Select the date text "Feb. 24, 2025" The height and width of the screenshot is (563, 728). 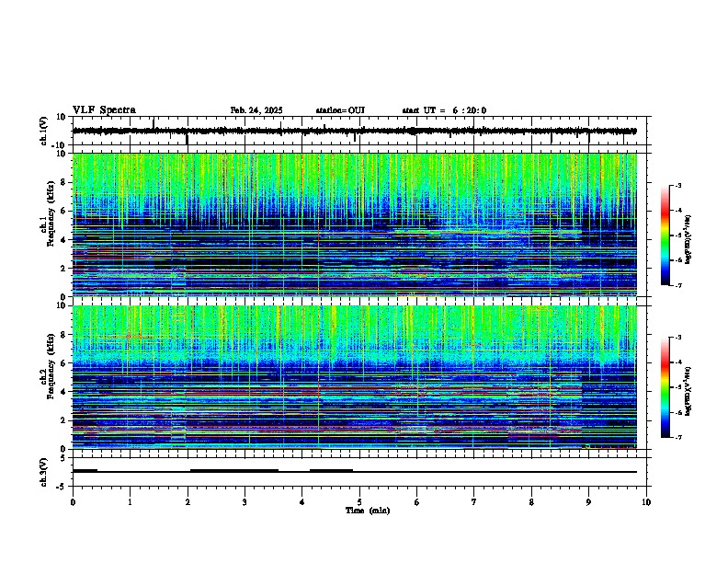pyautogui.click(x=256, y=110)
